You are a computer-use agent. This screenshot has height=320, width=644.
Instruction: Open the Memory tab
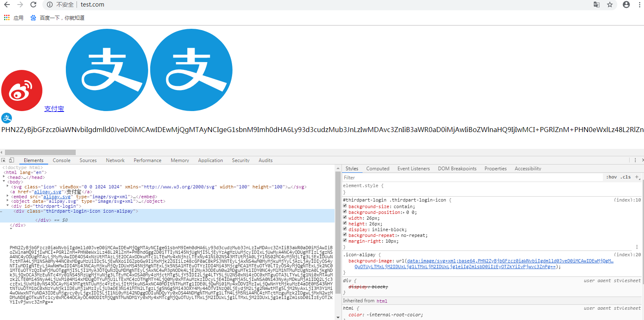click(180, 160)
